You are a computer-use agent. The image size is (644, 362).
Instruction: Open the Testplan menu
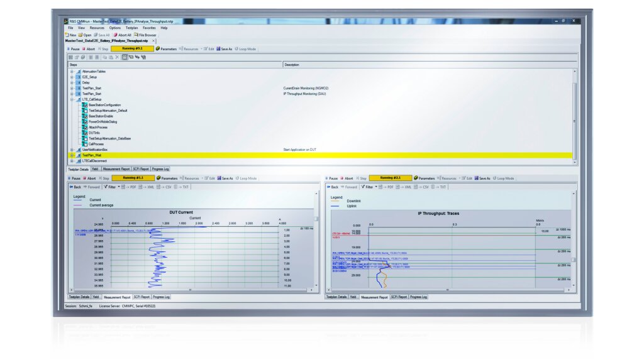132,28
